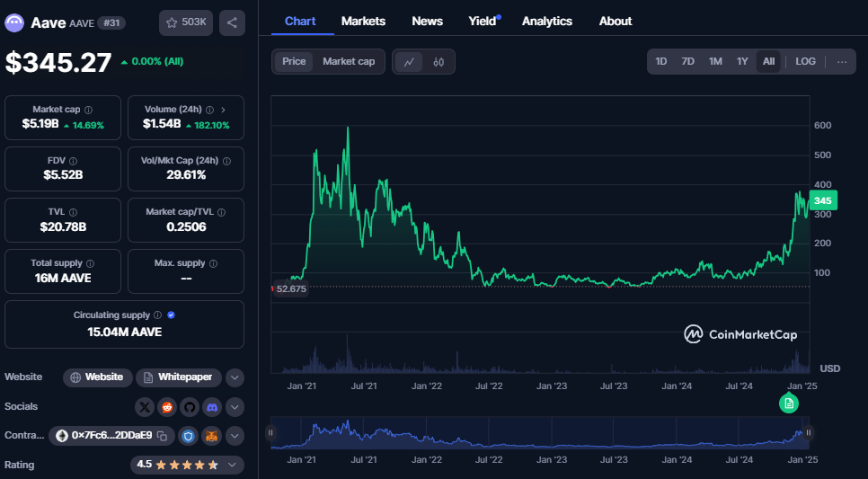Click info icon beside TVL
This screenshot has width=868, height=479.
point(73,212)
